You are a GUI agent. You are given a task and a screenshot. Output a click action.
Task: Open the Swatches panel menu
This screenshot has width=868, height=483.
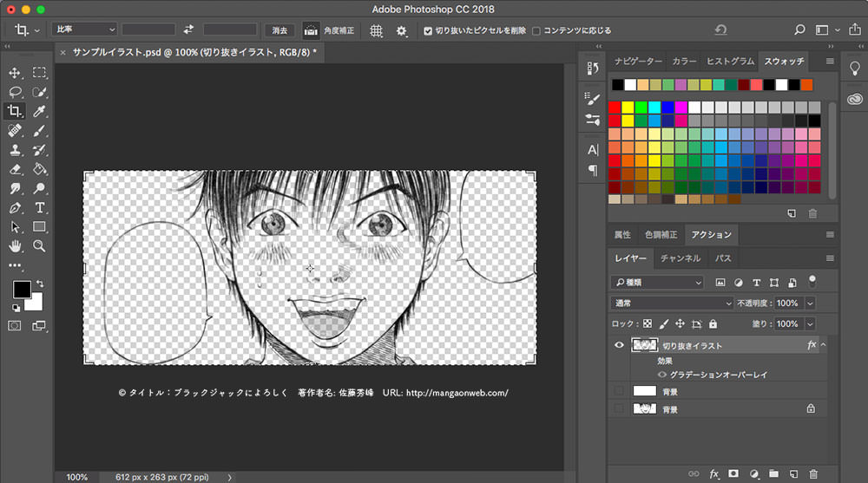tap(830, 62)
